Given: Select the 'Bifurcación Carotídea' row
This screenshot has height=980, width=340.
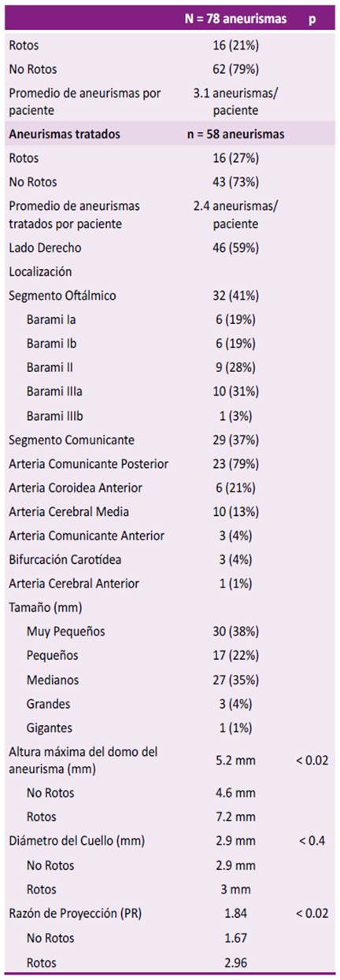Looking at the screenshot, I should 170,560.
